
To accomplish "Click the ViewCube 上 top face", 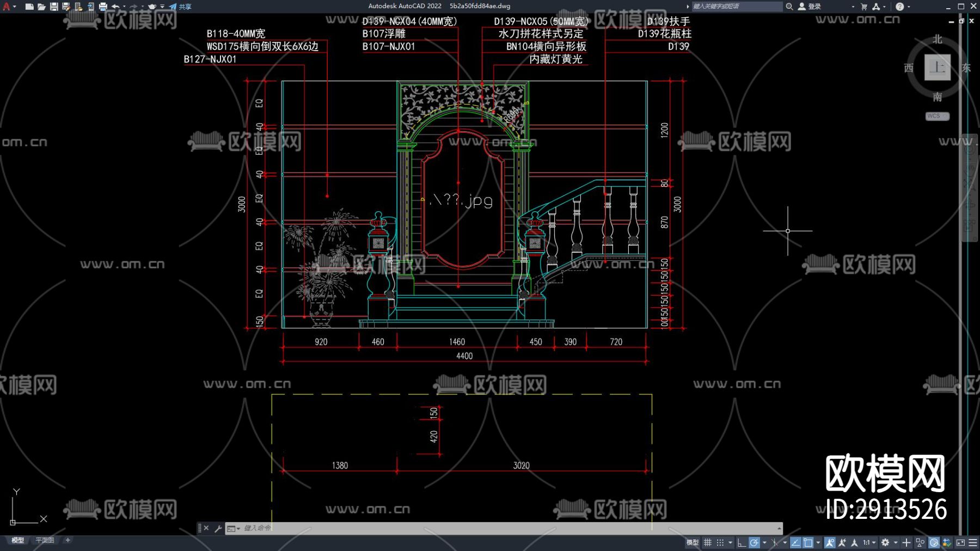I will (937, 68).
